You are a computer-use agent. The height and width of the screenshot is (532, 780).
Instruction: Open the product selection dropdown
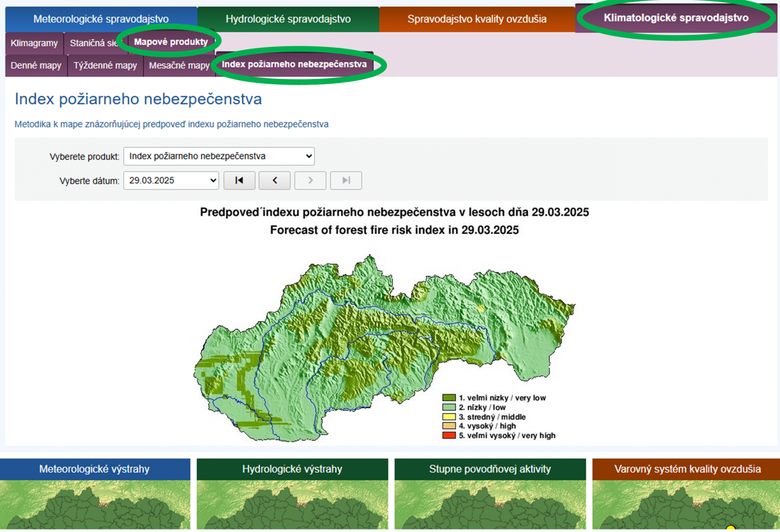(x=219, y=157)
